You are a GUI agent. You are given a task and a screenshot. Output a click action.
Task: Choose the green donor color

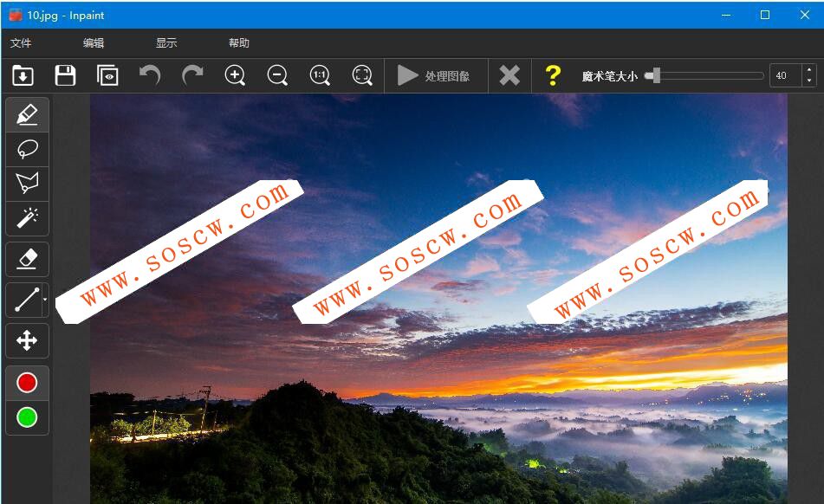point(28,418)
